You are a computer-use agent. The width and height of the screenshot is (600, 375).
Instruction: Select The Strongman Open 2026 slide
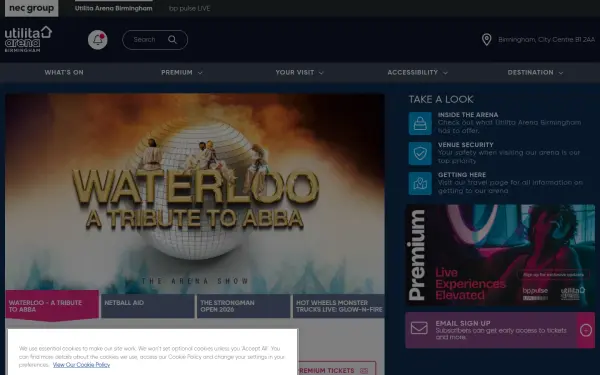pyautogui.click(x=243, y=306)
